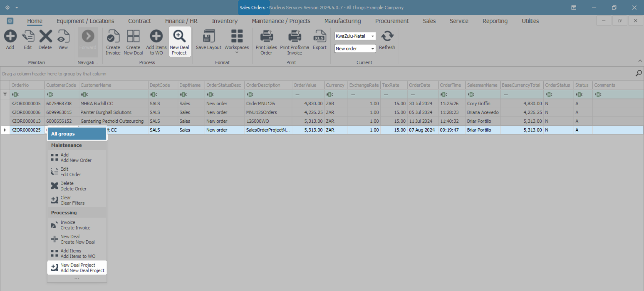Screen dimensions: 644x291
Task: Sort by CustomerName column header
Action: pos(113,85)
